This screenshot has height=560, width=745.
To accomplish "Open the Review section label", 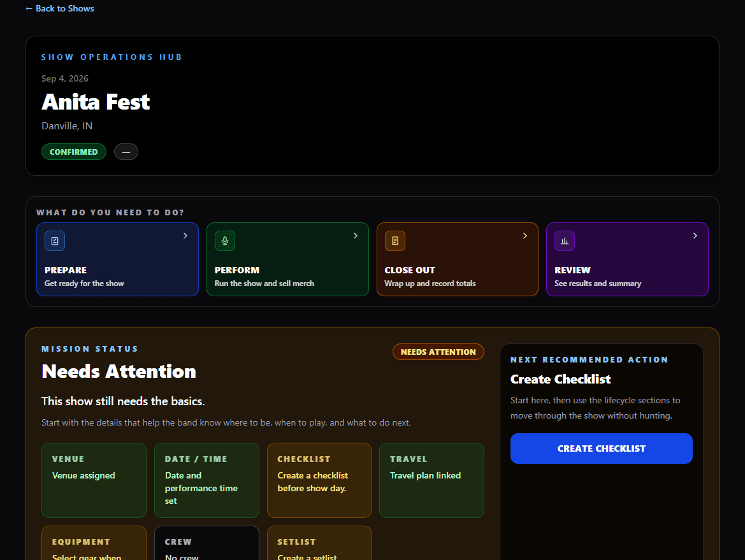I will coord(572,269).
